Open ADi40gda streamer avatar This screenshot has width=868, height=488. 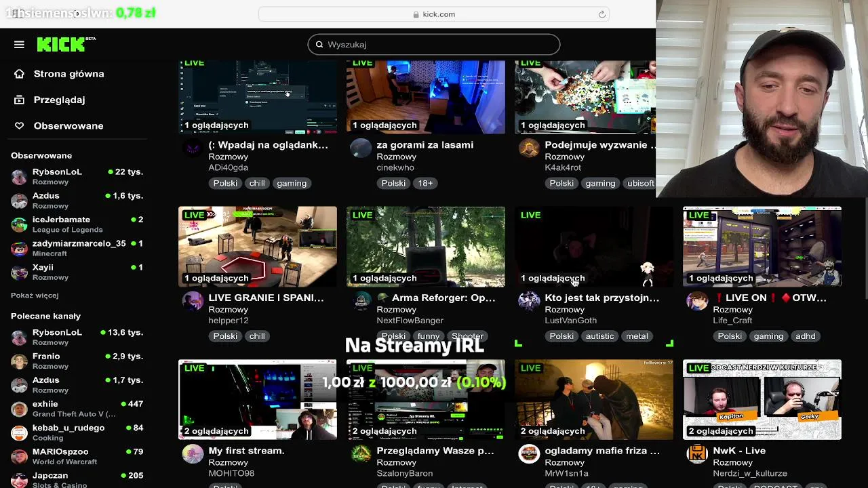tap(193, 148)
